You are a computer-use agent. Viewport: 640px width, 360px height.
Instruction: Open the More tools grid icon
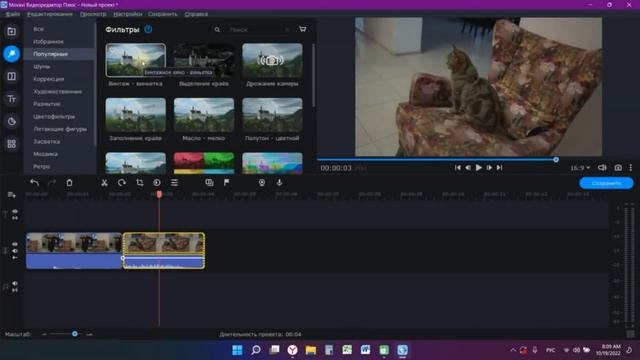click(11, 144)
